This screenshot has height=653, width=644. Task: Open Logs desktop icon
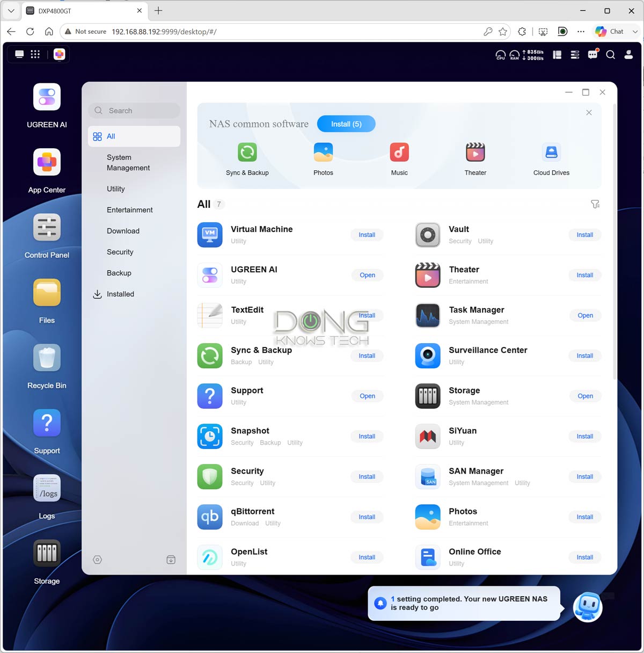(x=47, y=488)
